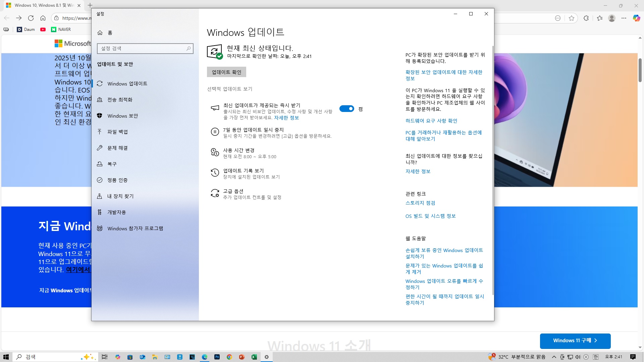Open Microsoft Store from the taskbar
The width and height of the screenshot is (644, 362).
[x=130, y=357]
